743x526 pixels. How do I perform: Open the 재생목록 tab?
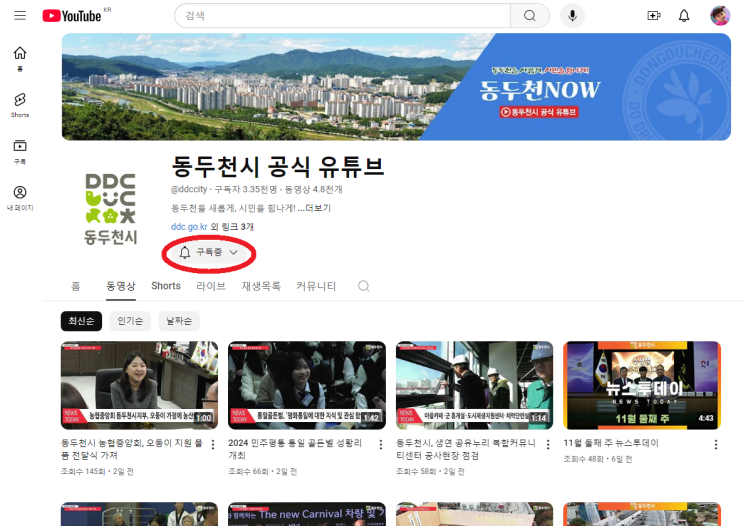(261, 286)
